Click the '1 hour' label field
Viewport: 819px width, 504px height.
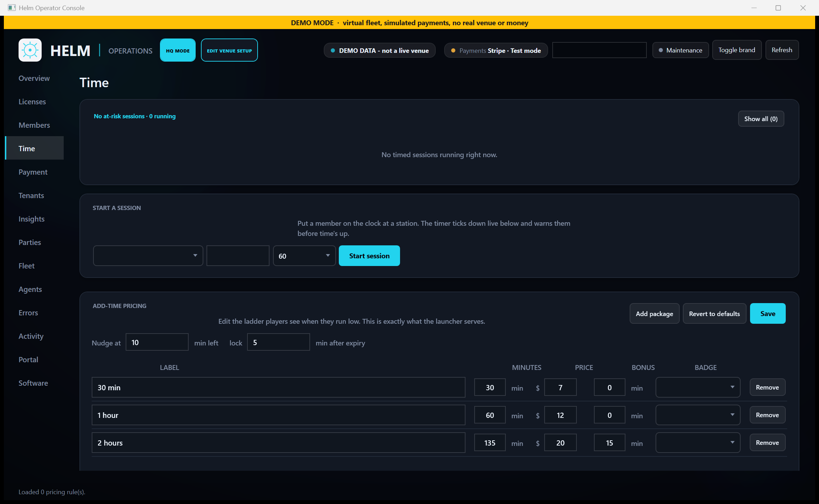pyautogui.click(x=279, y=415)
